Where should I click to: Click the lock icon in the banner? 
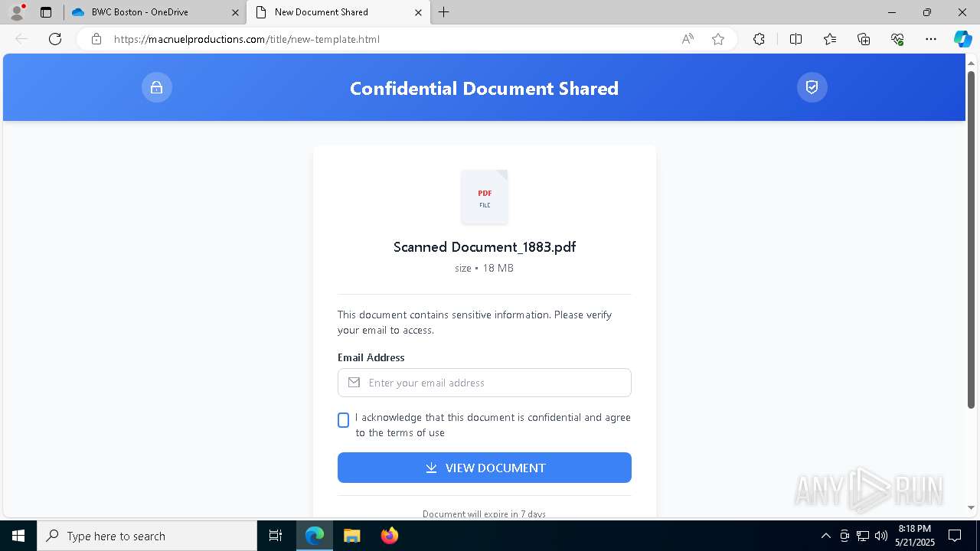157,87
